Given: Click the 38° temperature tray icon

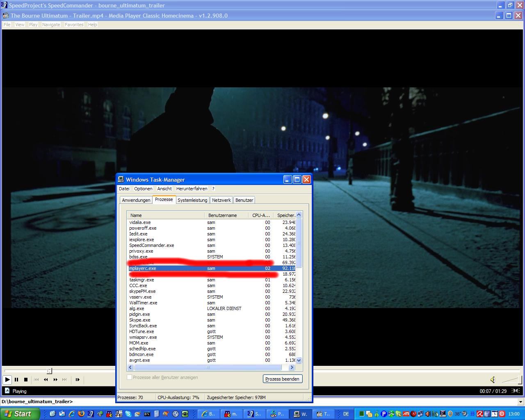Looking at the screenshot, I should (458, 414).
